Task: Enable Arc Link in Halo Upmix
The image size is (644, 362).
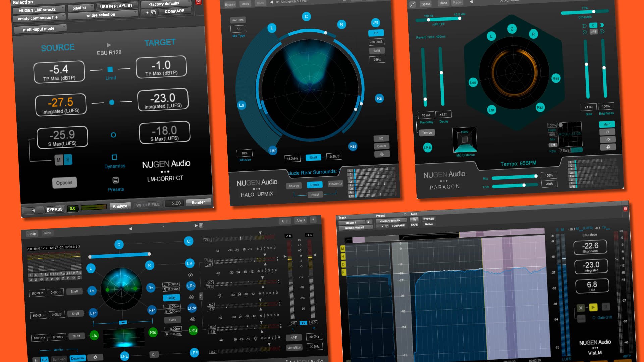Action: pyautogui.click(x=238, y=20)
